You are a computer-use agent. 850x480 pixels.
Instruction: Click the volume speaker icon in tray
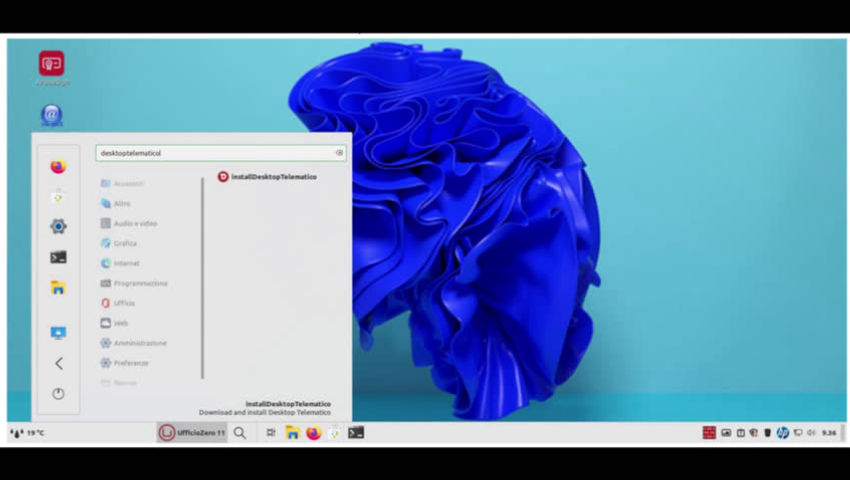pos(810,433)
